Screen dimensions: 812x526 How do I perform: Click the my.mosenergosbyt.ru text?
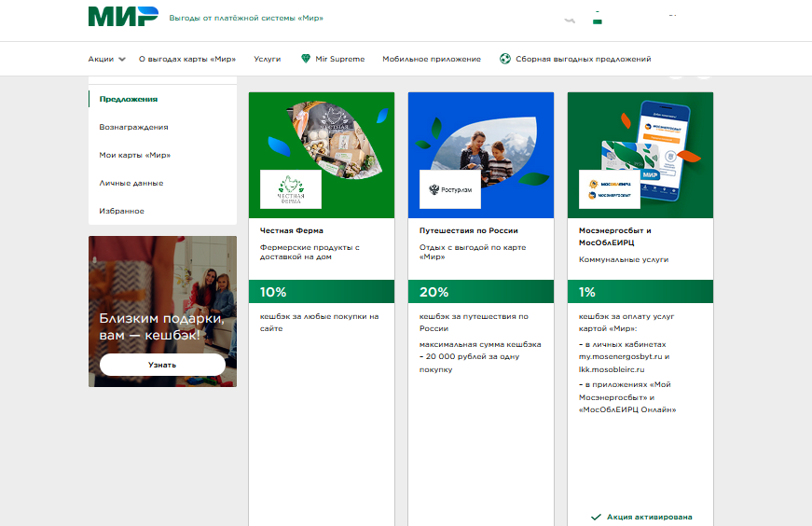(x=620, y=356)
